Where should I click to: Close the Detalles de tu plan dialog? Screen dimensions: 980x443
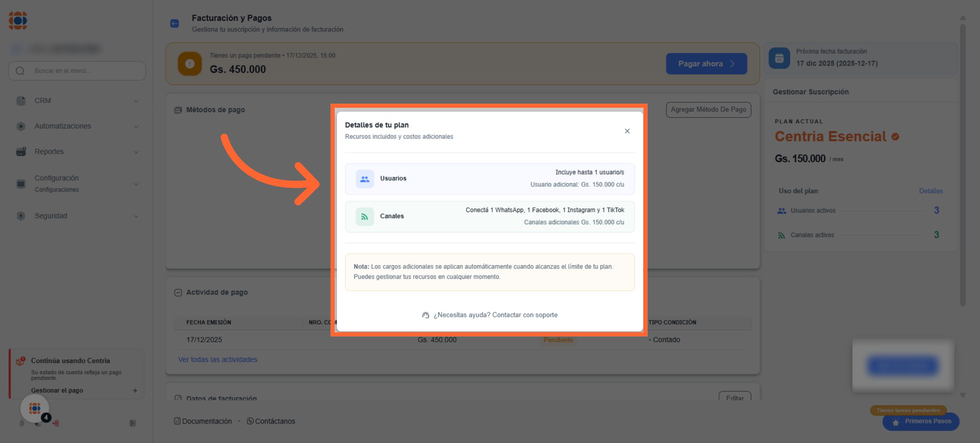[627, 131]
